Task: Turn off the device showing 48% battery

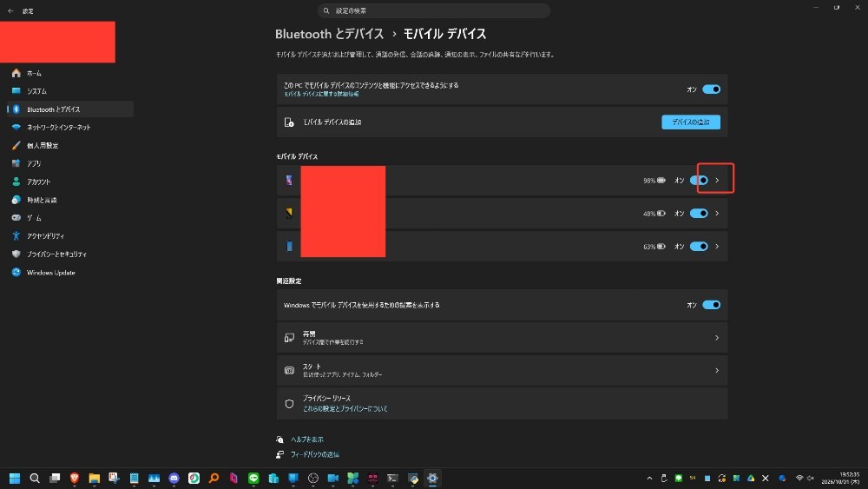Action: click(x=699, y=213)
